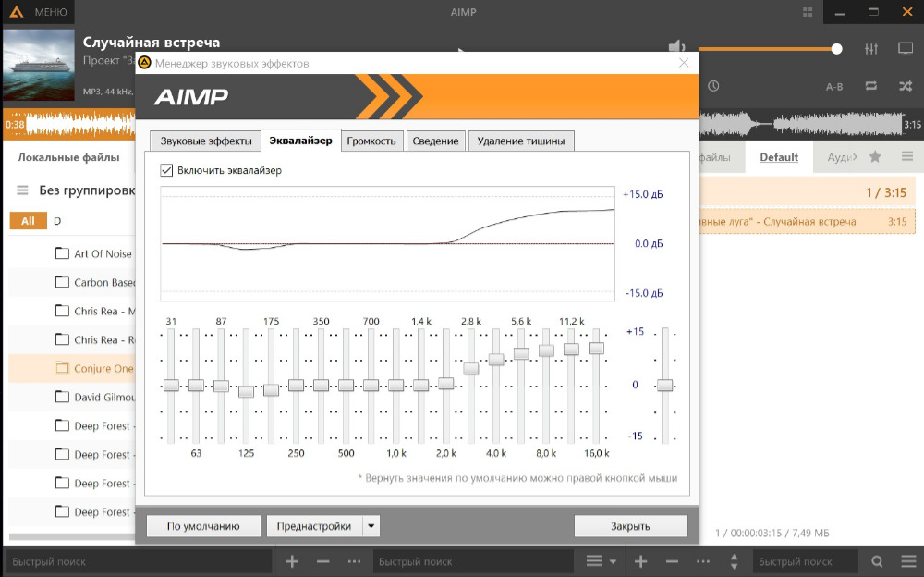Click the right plus add icon in bottom bar
The height and width of the screenshot is (577, 924).
[640, 561]
